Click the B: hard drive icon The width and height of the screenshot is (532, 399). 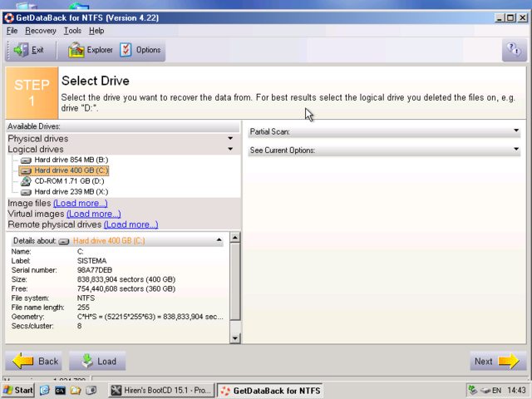[26, 160]
